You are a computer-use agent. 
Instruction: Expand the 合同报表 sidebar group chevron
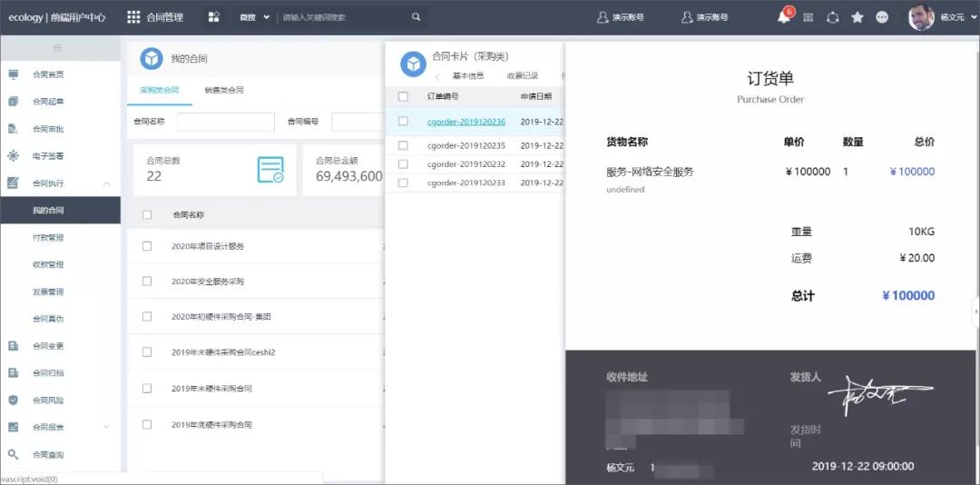click(106, 427)
